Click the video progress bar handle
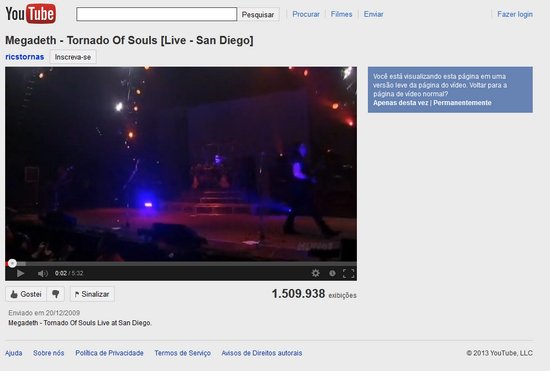Screen dimensions: 550x371 [12, 263]
